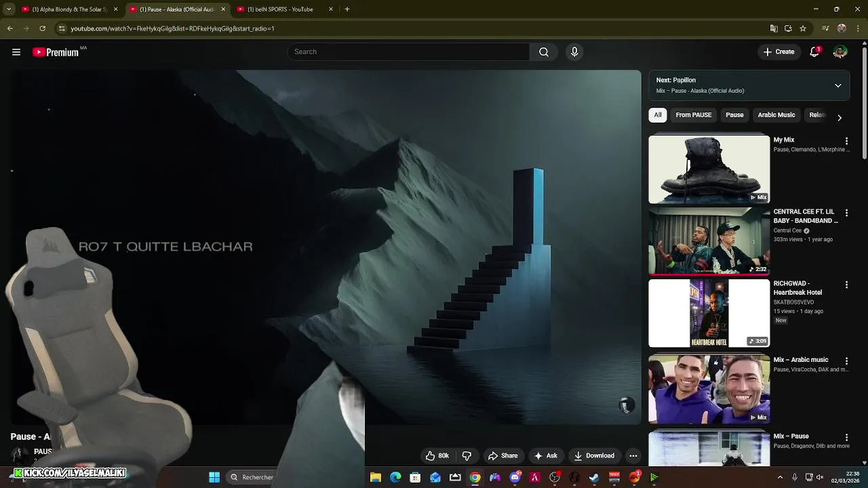Open more actions menu below the video
Viewport: 868px width, 488px height.
[x=633, y=456]
